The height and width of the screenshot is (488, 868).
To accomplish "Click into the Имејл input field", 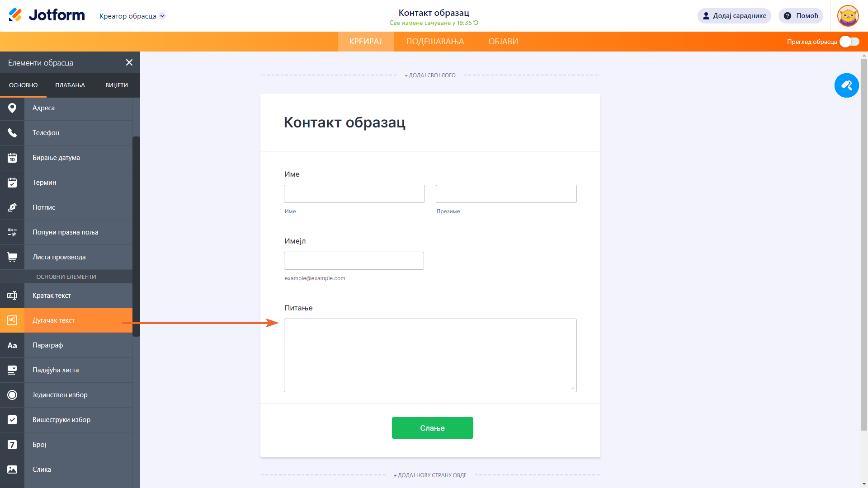I will tap(354, 261).
